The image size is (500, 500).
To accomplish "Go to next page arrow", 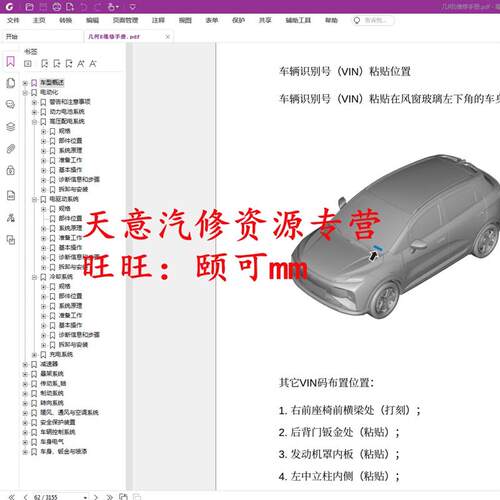I will 96,497.
